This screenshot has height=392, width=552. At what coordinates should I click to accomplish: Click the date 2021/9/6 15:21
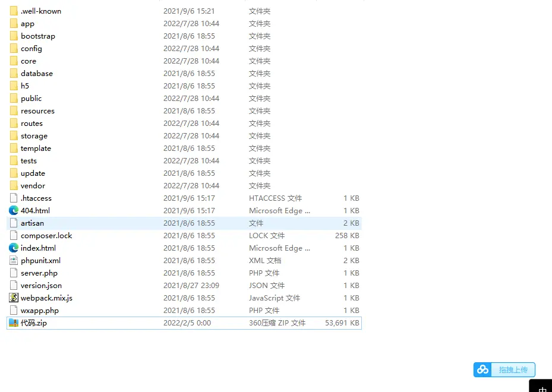(189, 11)
